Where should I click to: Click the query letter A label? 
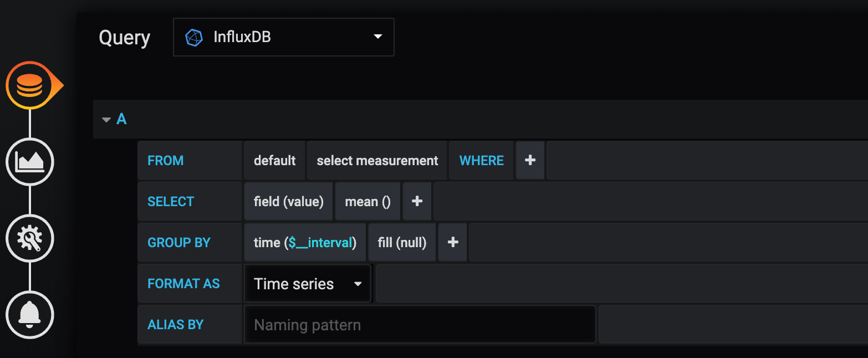point(121,119)
